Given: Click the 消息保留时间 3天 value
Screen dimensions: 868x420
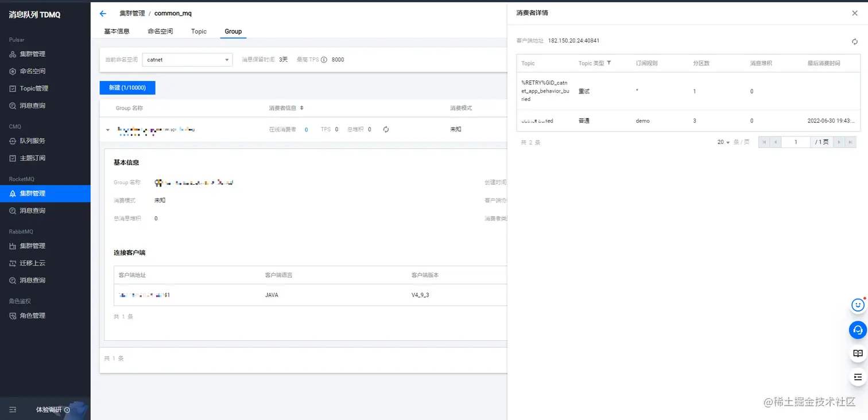Looking at the screenshot, I should [x=284, y=60].
